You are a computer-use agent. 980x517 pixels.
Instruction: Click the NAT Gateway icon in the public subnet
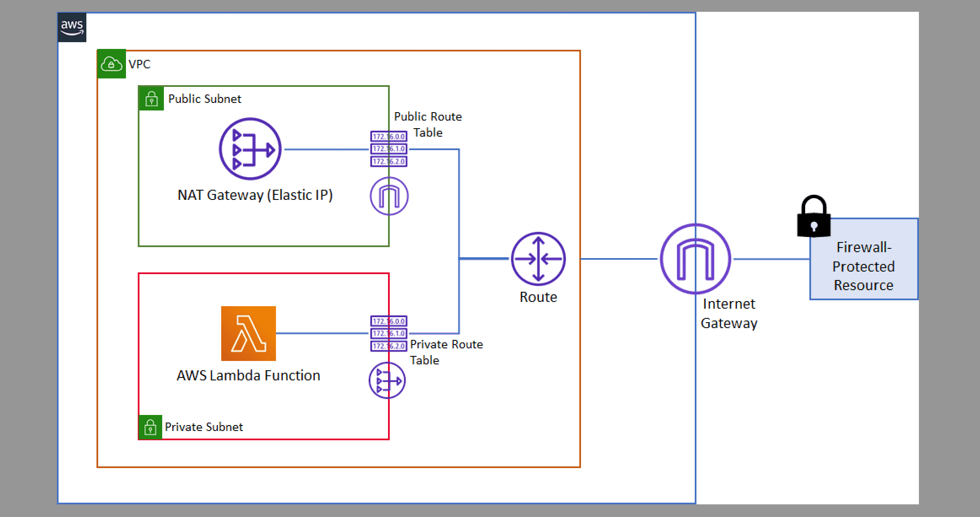click(250, 149)
